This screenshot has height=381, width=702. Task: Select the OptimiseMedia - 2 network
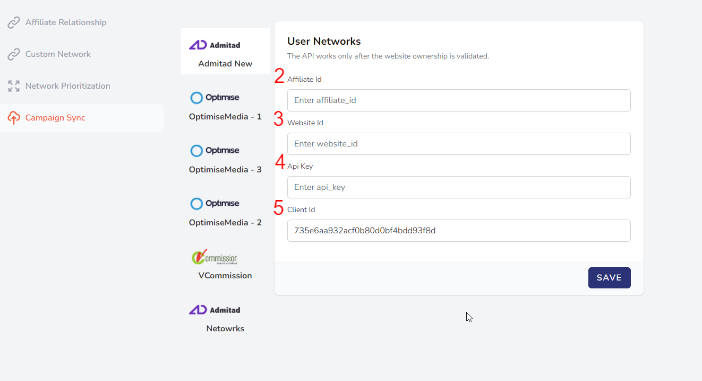pyautogui.click(x=225, y=223)
